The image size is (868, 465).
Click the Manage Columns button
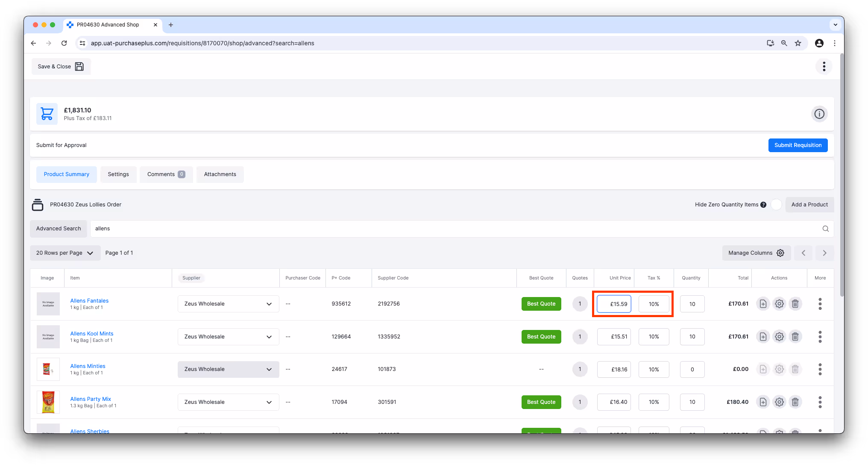756,253
